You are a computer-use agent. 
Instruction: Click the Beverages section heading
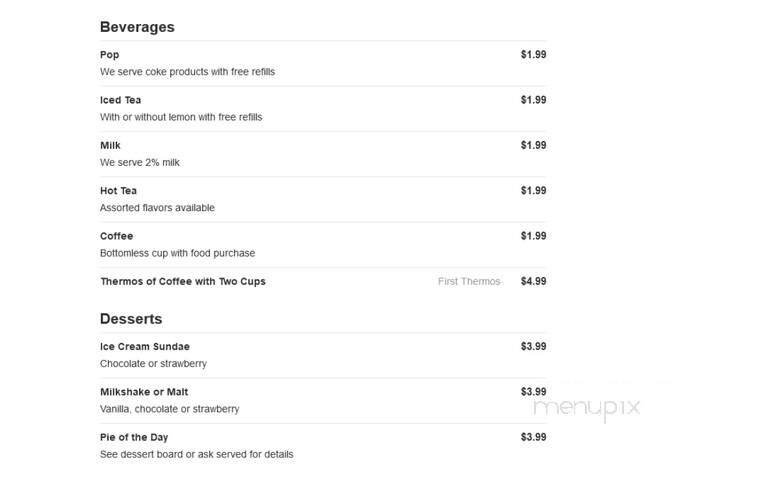(137, 27)
